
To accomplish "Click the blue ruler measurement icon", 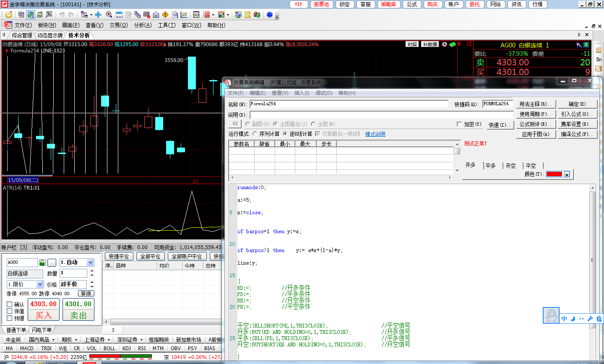I will click(x=119, y=15).
